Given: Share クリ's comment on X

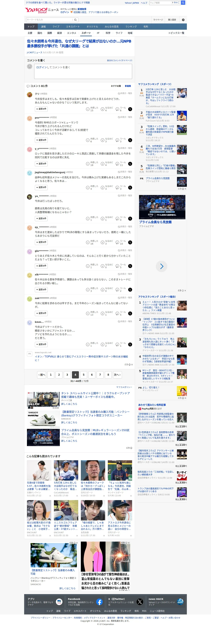Looking at the screenshot, I should [x=130, y=109].
